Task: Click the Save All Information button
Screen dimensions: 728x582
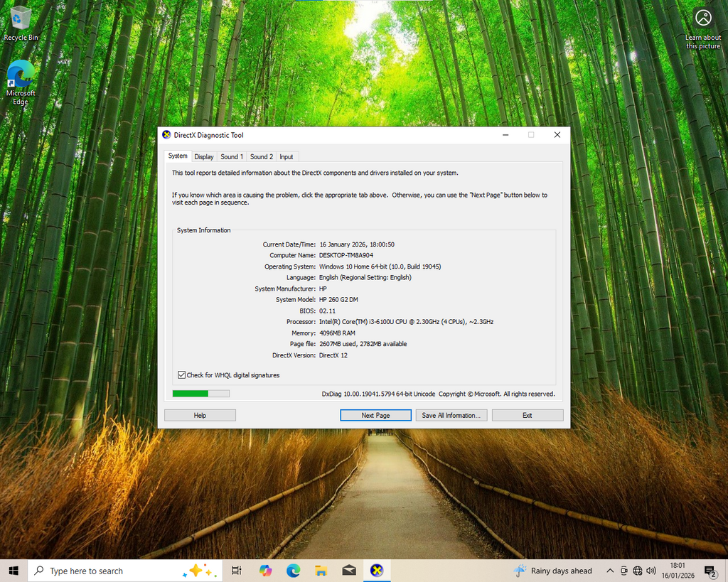Action: click(x=451, y=415)
